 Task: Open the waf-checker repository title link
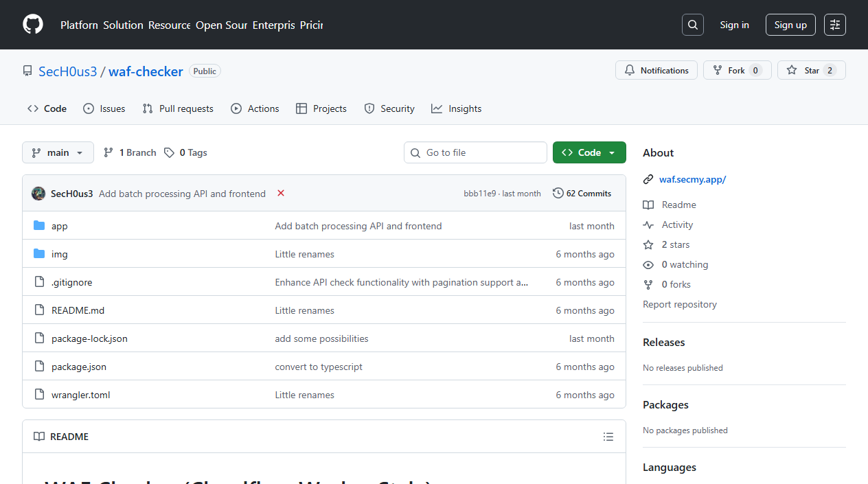pyautogui.click(x=146, y=71)
